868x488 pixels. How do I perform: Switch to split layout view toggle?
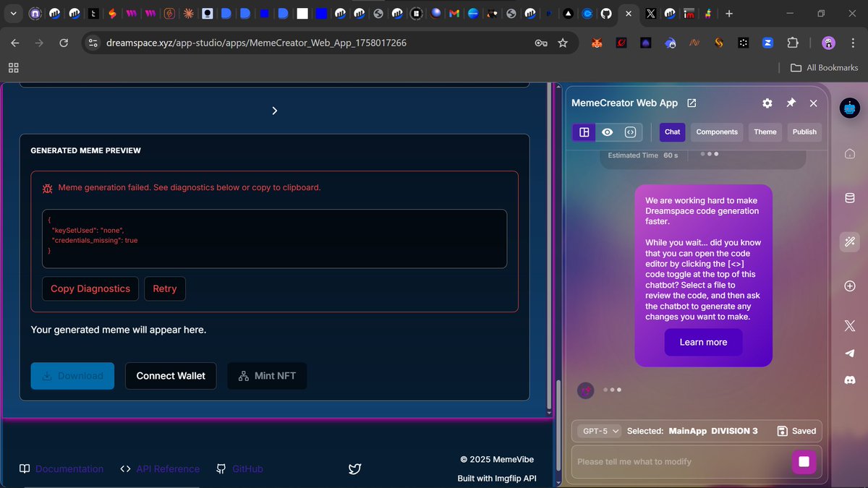(x=584, y=132)
